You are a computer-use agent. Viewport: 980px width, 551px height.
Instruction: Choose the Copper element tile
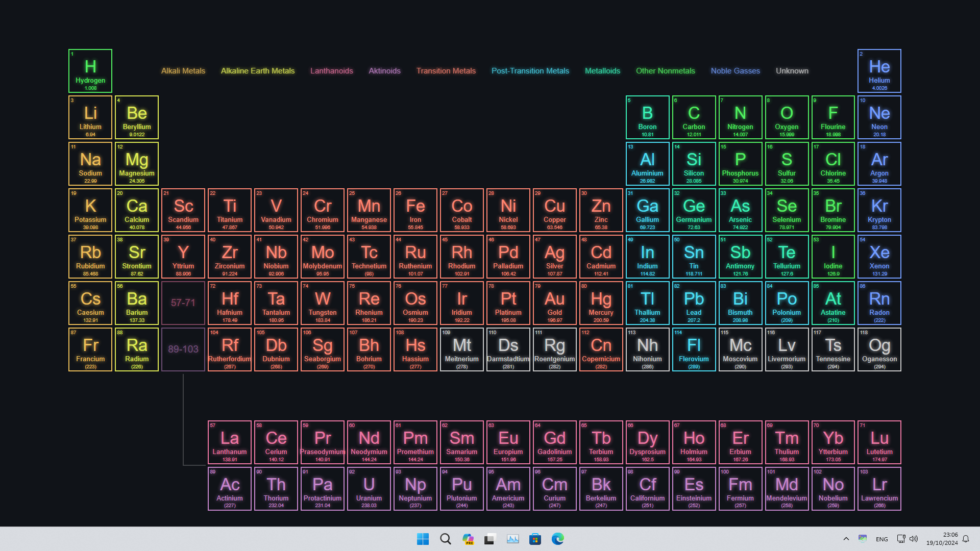555,210
